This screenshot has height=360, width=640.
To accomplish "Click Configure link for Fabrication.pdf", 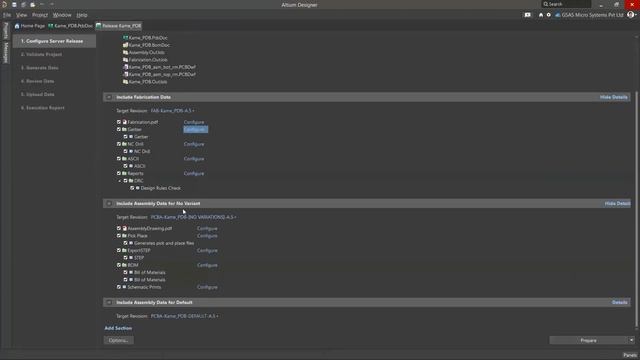I will pos(194,122).
